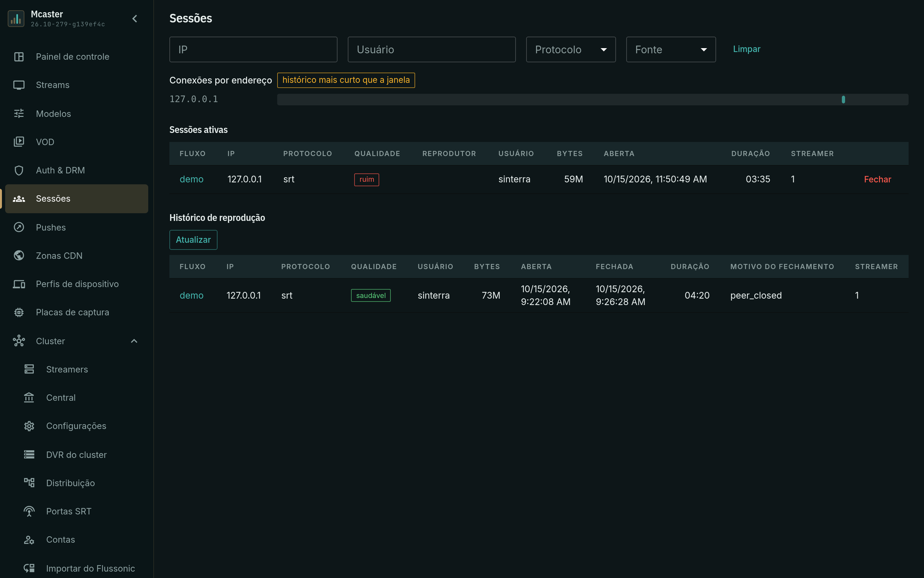Screen dimensions: 924x578
Task: Click the Cluster hub icon
Action: [19, 341]
